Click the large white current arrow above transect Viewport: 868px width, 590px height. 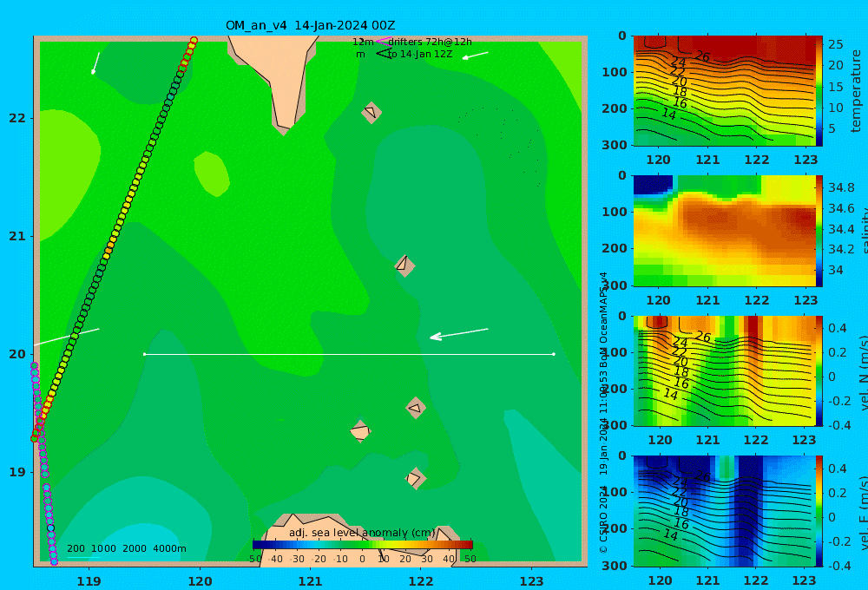pos(459,334)
